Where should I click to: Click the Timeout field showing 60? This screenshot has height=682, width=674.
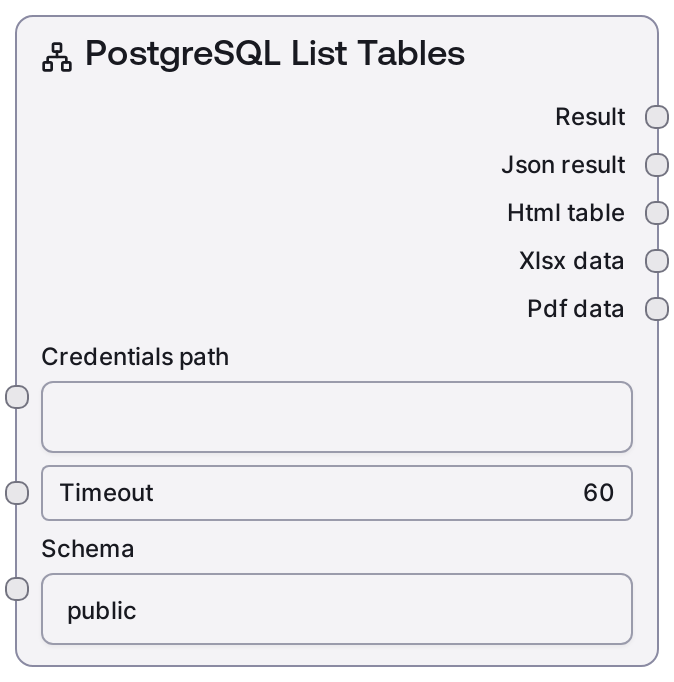pyautogui.click(x=336, y=493)
